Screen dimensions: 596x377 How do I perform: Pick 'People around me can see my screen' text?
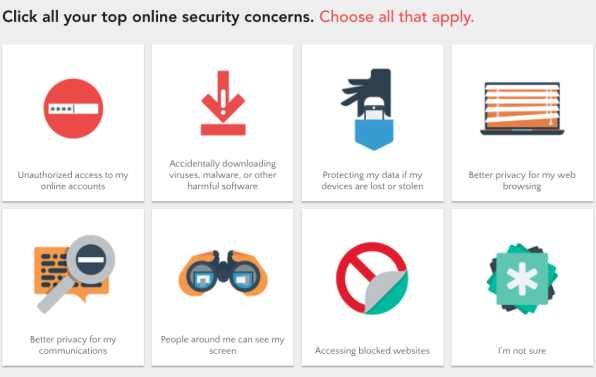(x=223, y=345)
